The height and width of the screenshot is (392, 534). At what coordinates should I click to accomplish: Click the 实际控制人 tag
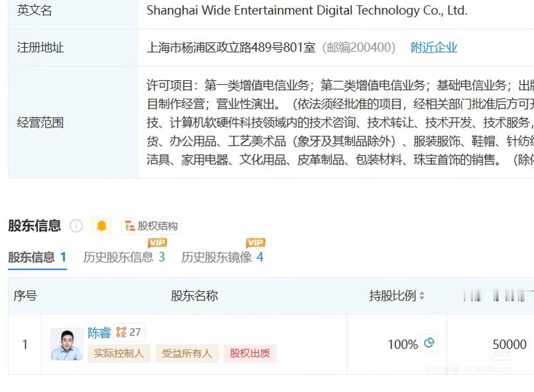click(x=119, y=353)
